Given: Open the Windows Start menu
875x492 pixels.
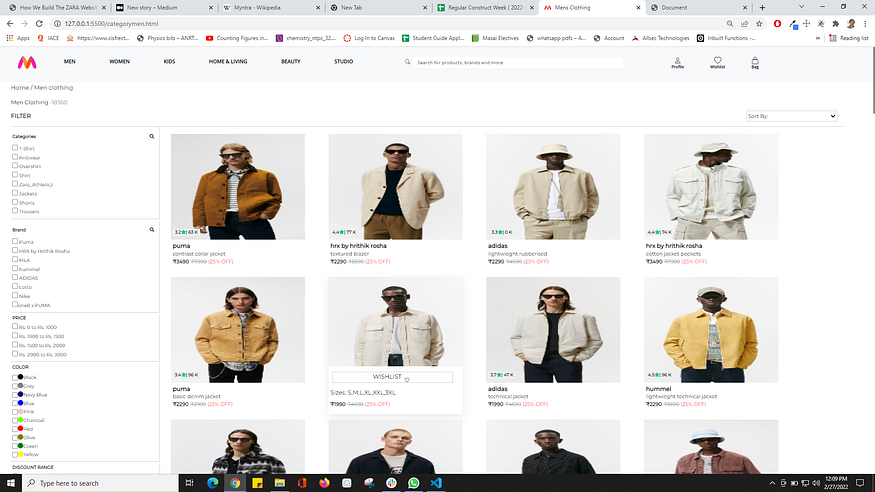Looking at the screenshot, I should (x=11, y=483).
